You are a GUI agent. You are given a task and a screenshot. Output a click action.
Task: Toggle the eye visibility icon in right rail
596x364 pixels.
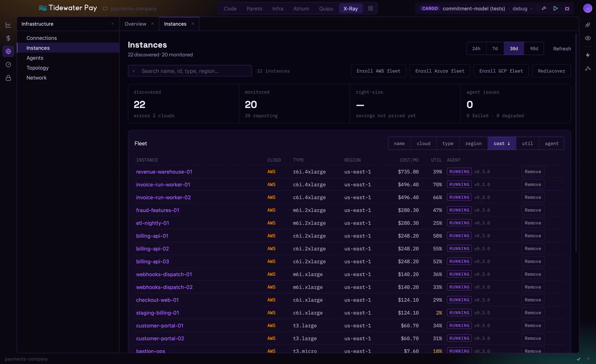pos(588,38)
